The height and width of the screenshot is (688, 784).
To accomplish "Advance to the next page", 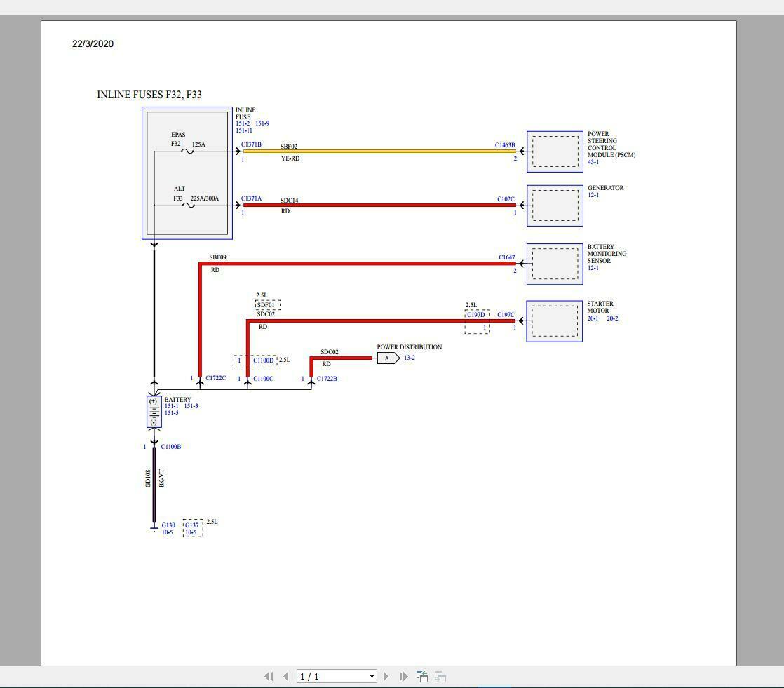I will click(x=386, y=676).
